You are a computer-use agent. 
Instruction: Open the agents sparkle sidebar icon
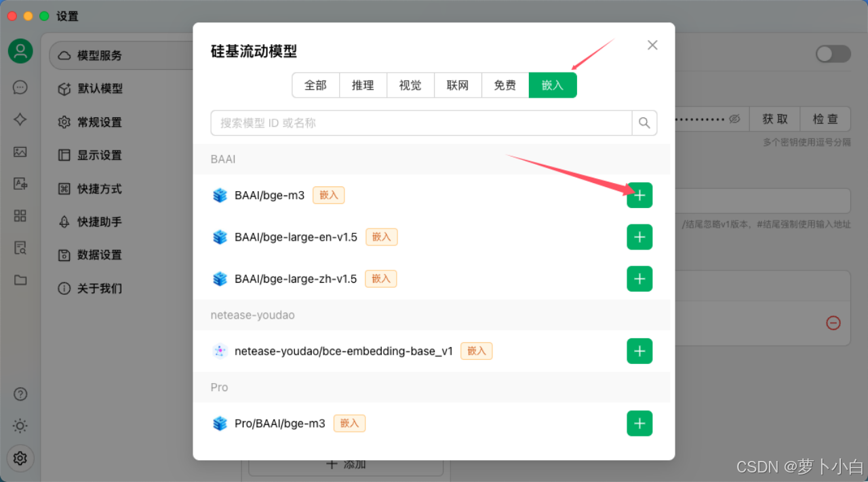(20, 119)
